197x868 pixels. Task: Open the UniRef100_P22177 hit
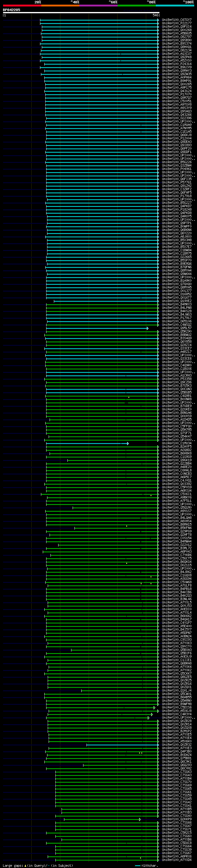coord(177,23)
